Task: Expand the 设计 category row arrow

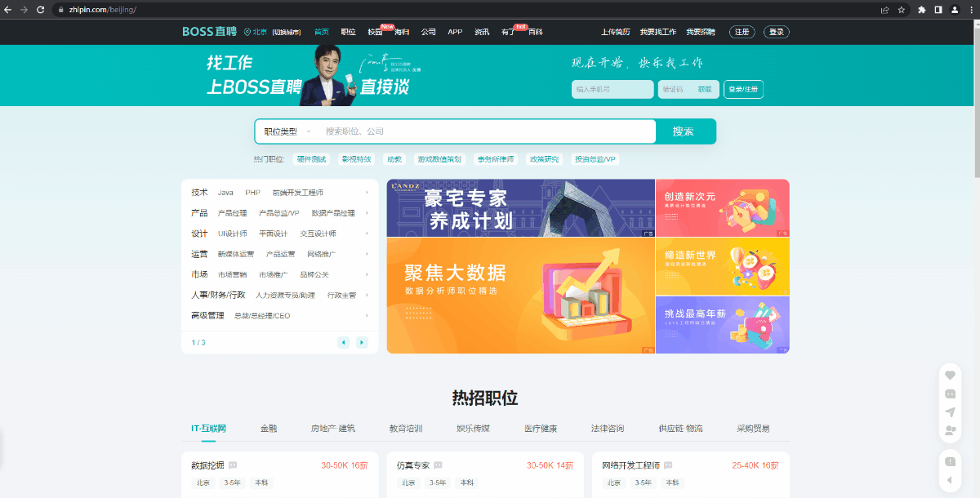Action: point(367,233)
